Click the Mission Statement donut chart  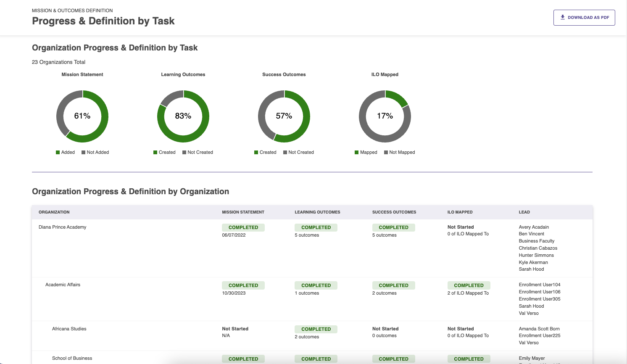pyautogui.click(x=82, y=116)
